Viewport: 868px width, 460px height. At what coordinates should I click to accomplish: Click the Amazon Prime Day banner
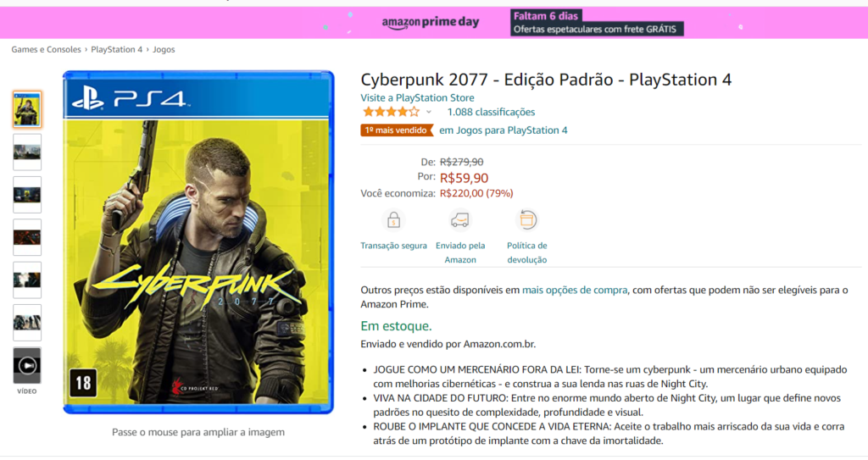(x=434, y=23)
